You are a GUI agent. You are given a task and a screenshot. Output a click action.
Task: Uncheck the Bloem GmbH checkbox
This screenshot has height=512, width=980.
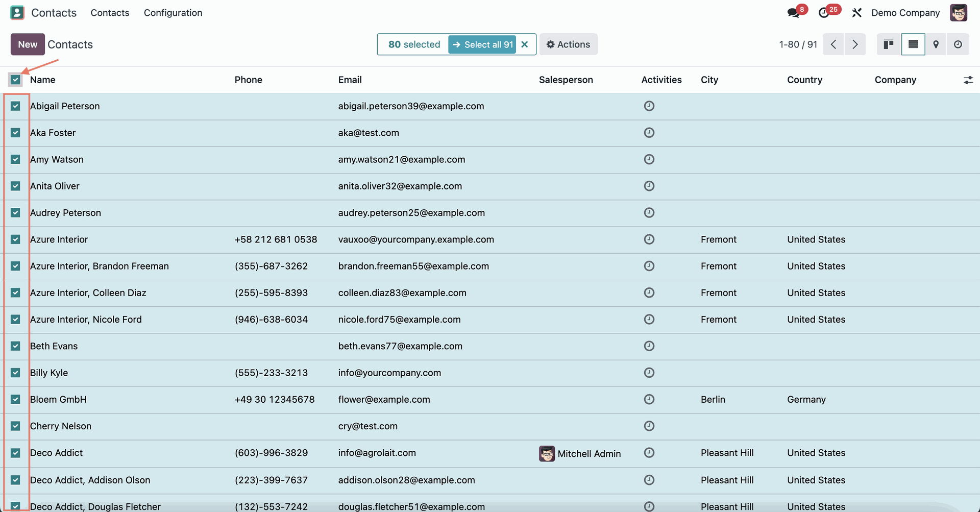coord(15,399)
